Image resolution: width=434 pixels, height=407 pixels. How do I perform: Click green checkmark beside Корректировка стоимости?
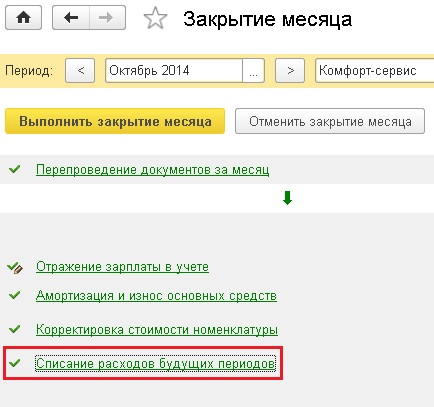15,329
